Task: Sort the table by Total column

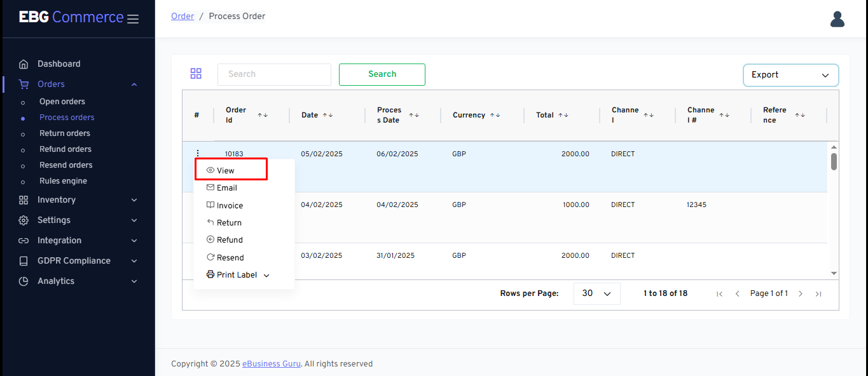Action: 563,115
